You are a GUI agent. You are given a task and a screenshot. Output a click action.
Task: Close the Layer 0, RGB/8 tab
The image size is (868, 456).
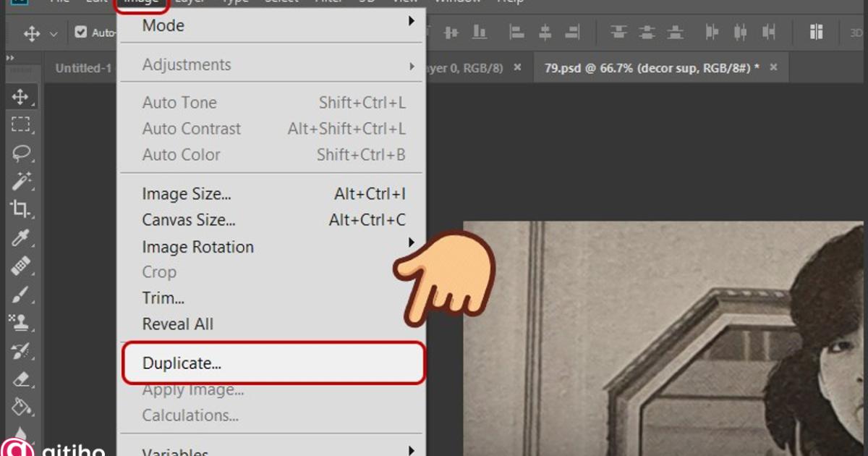517,67
